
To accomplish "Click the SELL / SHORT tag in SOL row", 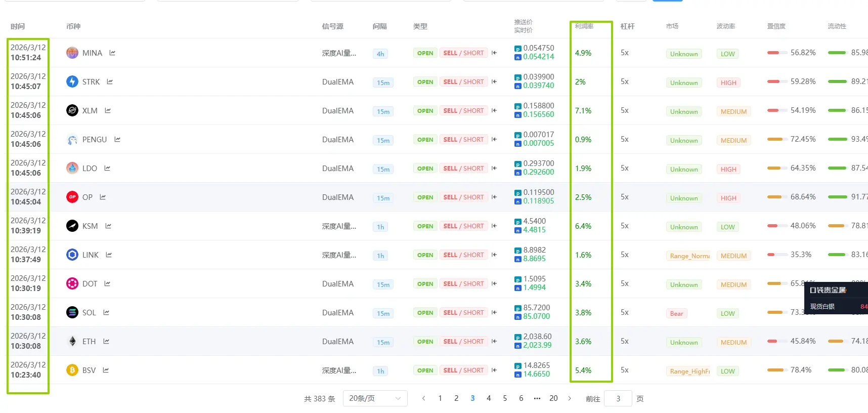I will tap(463, 313).
